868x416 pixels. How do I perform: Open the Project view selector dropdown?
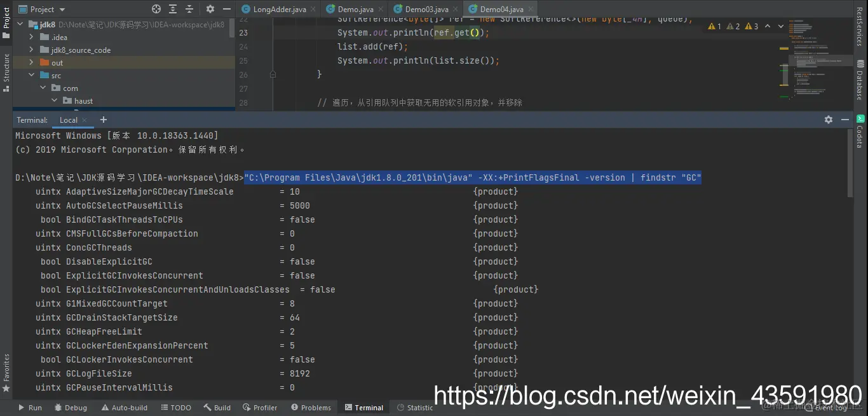[42, 9]
